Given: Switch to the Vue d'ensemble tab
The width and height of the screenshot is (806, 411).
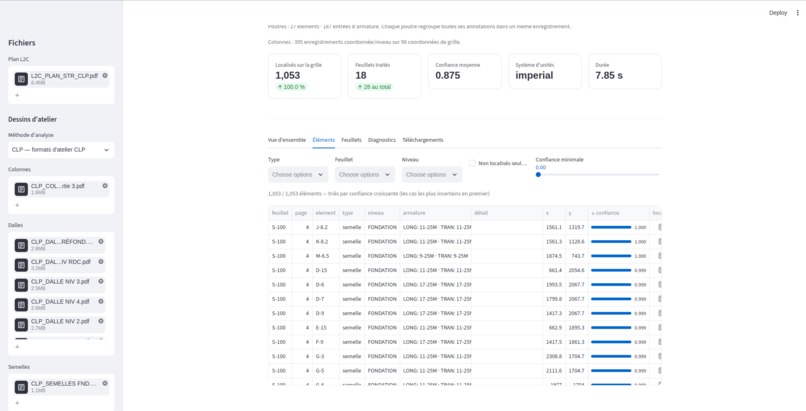Looking at the screenshot, I should 287,140.
